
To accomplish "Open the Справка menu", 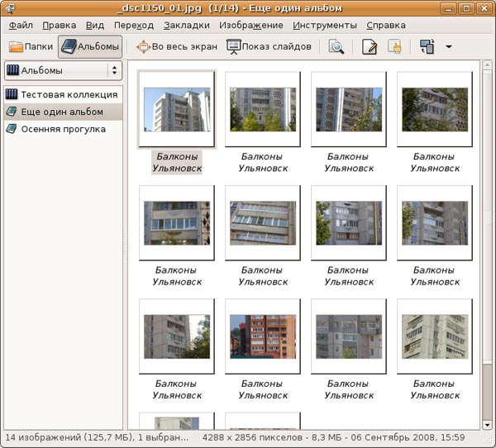I will tap(386, 26).
